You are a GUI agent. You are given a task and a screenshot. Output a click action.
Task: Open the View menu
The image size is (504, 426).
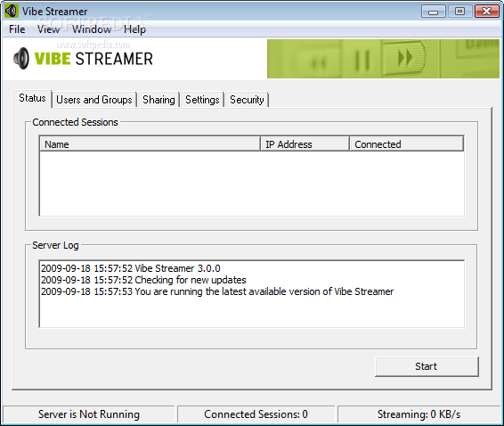click(48, 29)
